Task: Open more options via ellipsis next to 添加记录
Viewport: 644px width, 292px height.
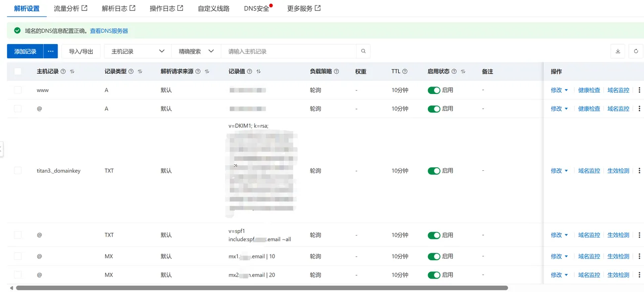Action: [50, 51]
